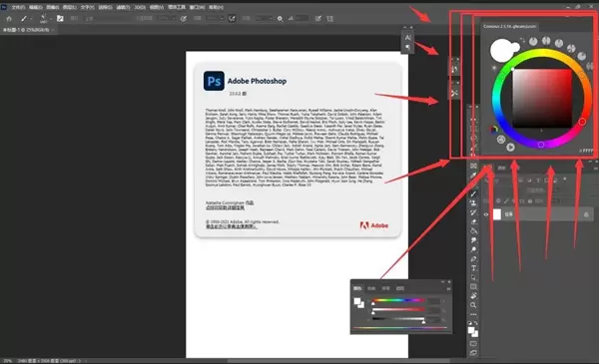Open the brush preset picker dropdown
The height and width of the screenshot is (364, 599).
tap(44, 18)
